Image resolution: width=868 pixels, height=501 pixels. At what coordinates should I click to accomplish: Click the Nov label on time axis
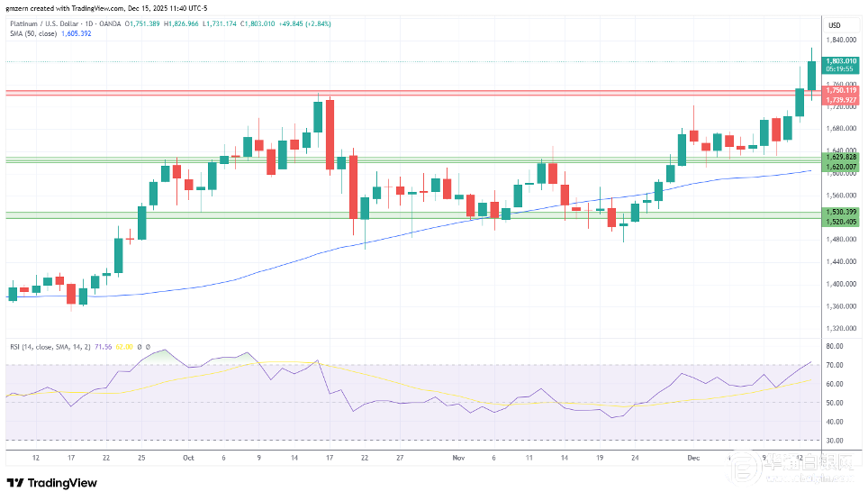458,457
